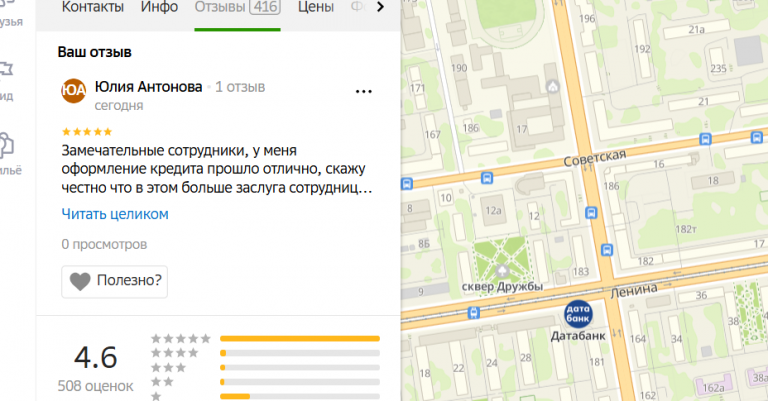Click the heart icon in Полезно? button
The image size is (768, 401).
(x=80, y=282)
